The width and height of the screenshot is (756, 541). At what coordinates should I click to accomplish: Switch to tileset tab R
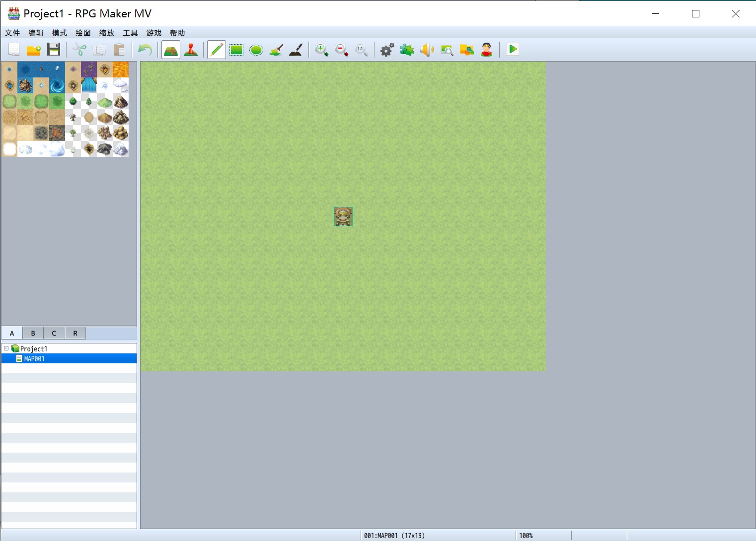76,333
